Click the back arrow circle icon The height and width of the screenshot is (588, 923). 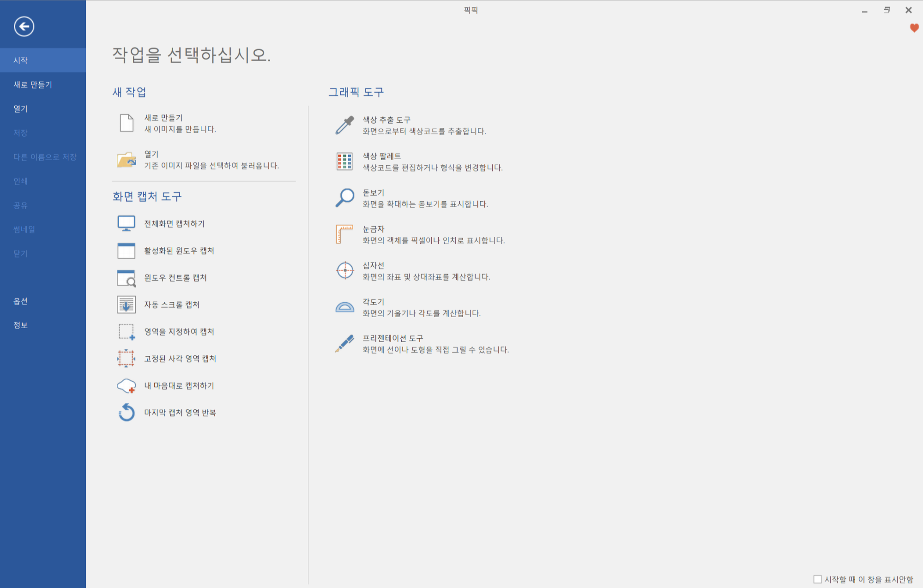pos(24,26)
